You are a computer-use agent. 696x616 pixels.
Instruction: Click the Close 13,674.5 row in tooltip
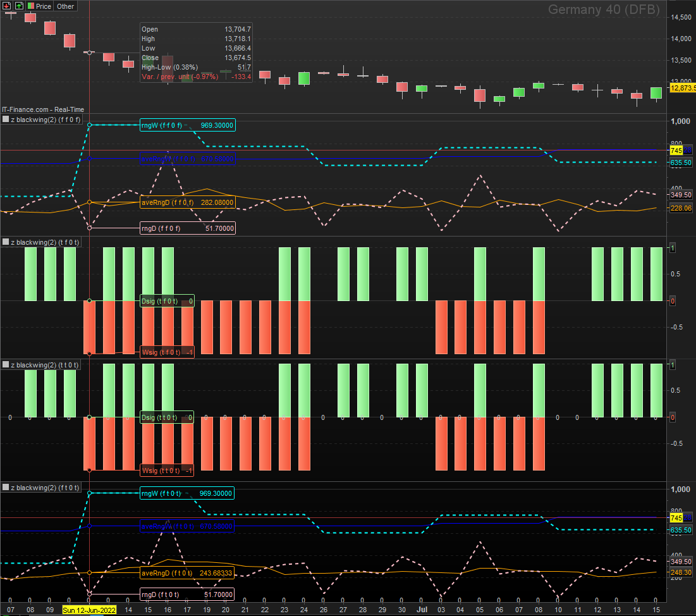point(196,58)
